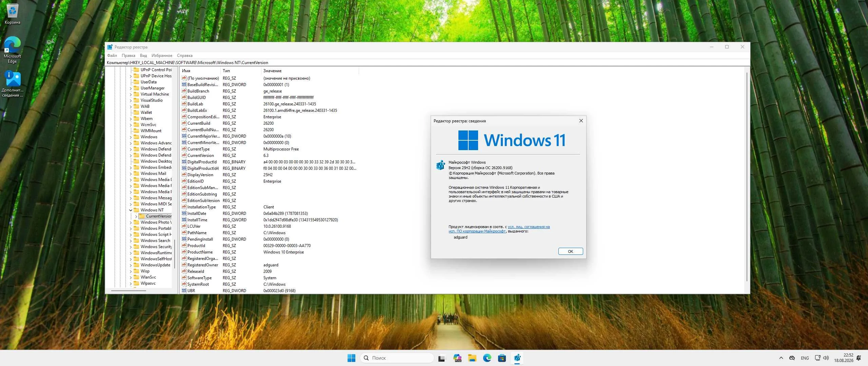
Task: Select the ProductName registry value
Action: [x=200, y=252]
